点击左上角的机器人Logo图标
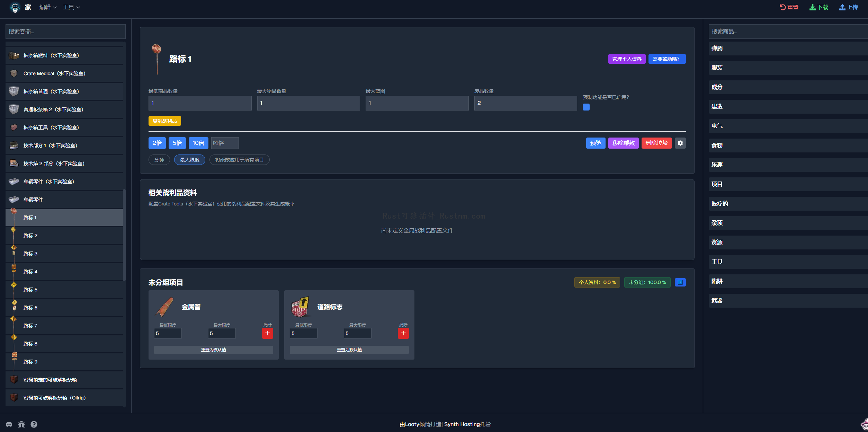The width and height of the screenshot is (868, 432). click(15, 7)
